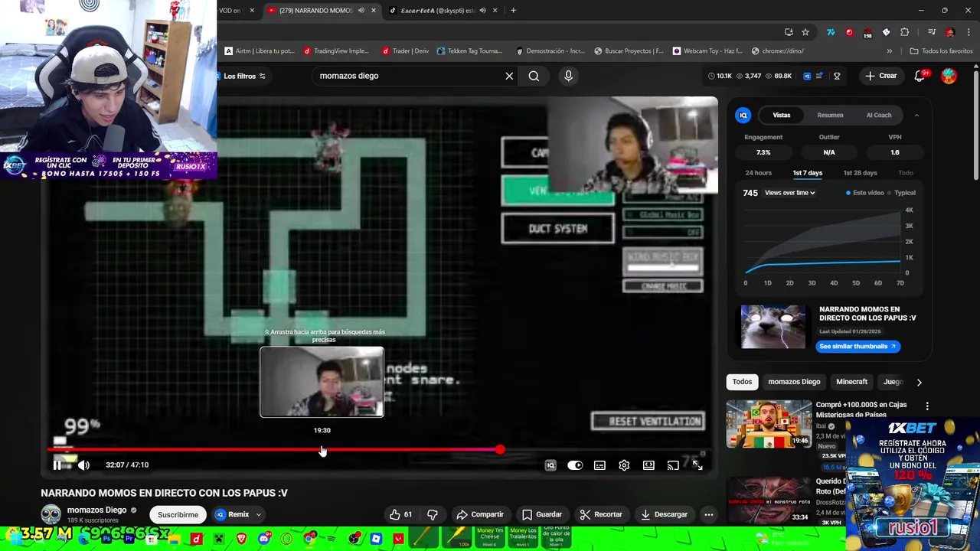Viewport: 980px width, 551px height.
Task: Click the Recortar clip button
Action: pos(600,514)
